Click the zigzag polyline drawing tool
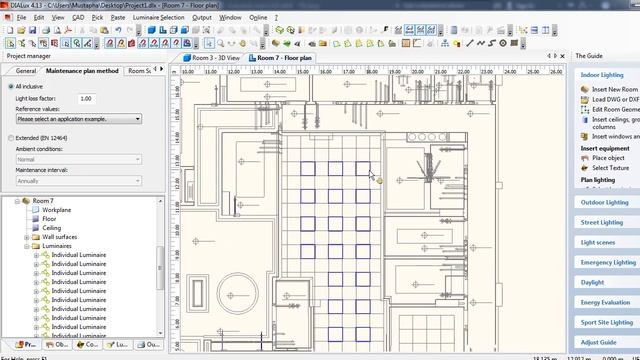 pos(481,43)
